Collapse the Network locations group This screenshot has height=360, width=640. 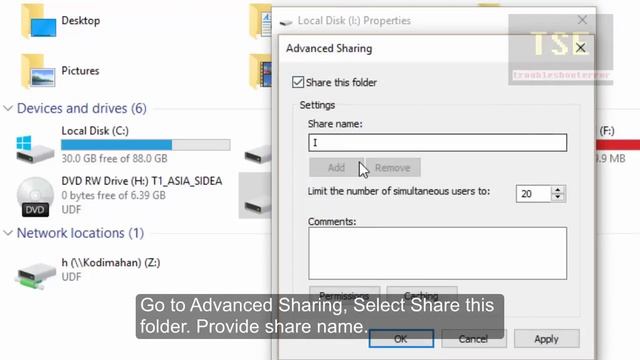(x=8, y=233)
